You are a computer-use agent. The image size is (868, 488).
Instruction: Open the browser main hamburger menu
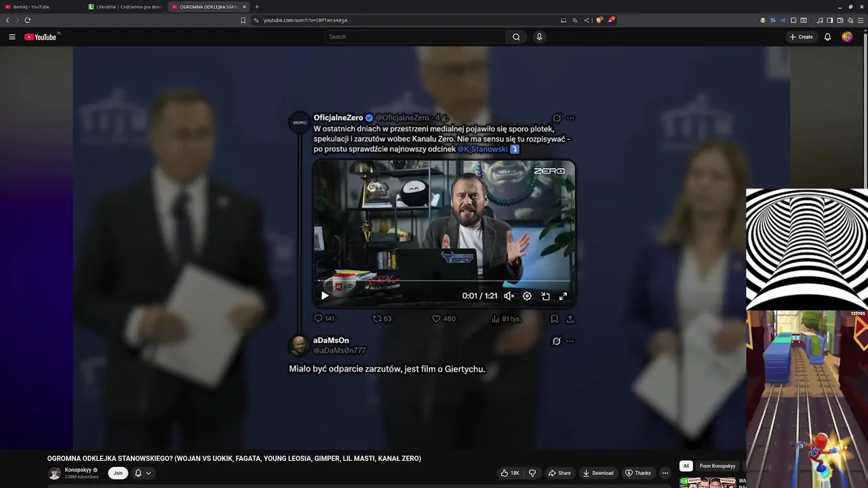(x=861, y=20)
